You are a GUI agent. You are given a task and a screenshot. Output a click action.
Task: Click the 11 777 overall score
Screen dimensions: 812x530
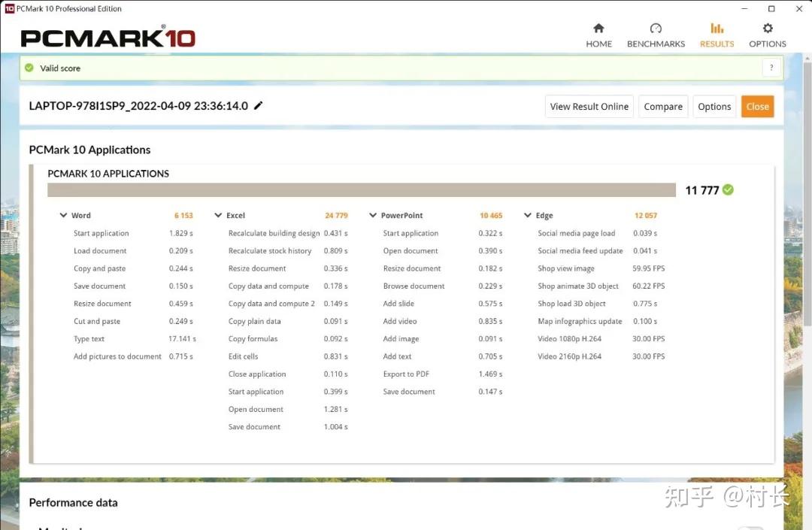(701, 190)
